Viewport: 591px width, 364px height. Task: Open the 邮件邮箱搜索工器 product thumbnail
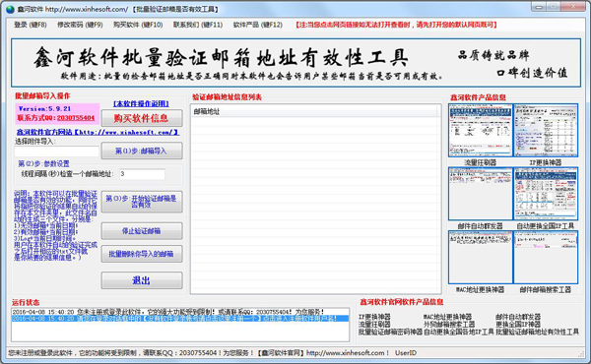point(546,258)
